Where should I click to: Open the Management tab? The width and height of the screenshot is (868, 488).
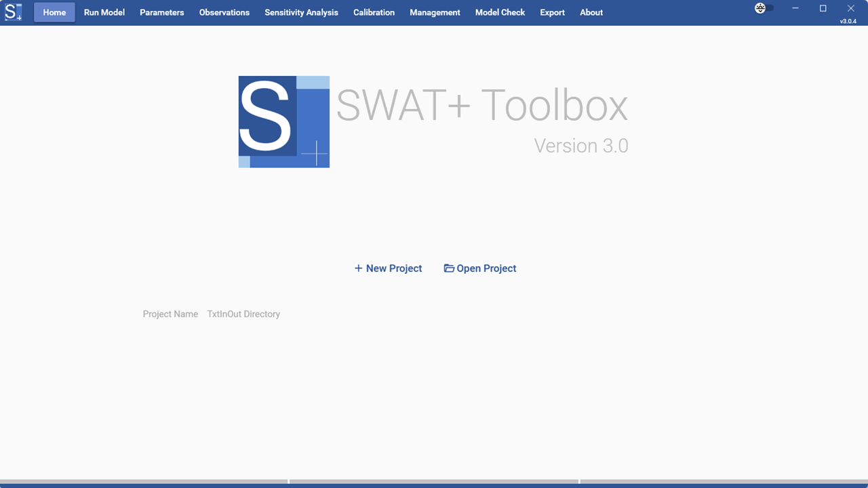(x=435, y=12)
